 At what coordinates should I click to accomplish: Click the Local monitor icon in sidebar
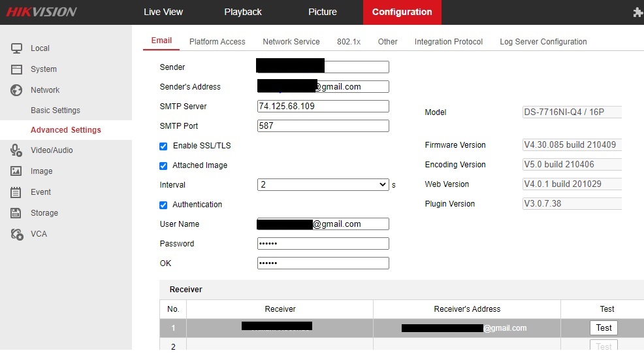click(x=17, y=48)
